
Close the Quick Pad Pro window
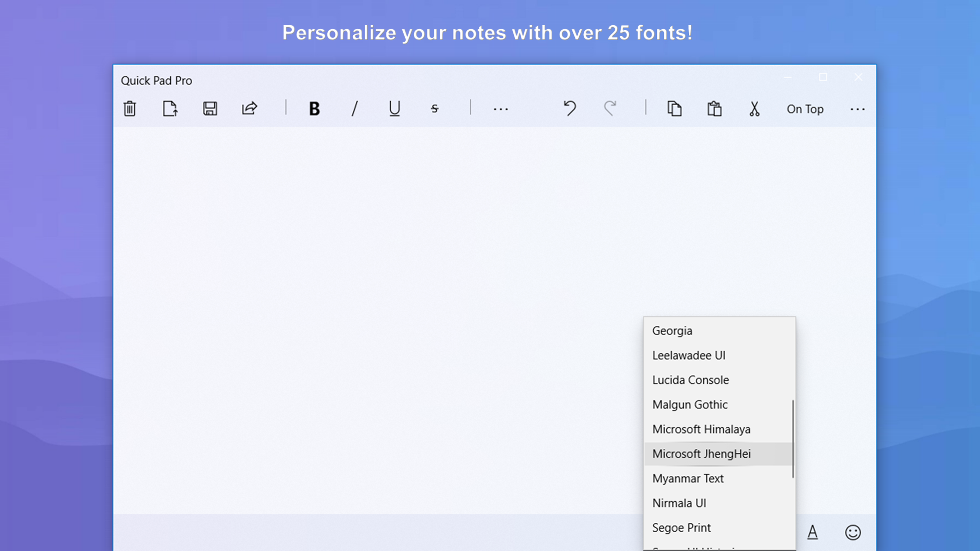(x=859, y=77)
